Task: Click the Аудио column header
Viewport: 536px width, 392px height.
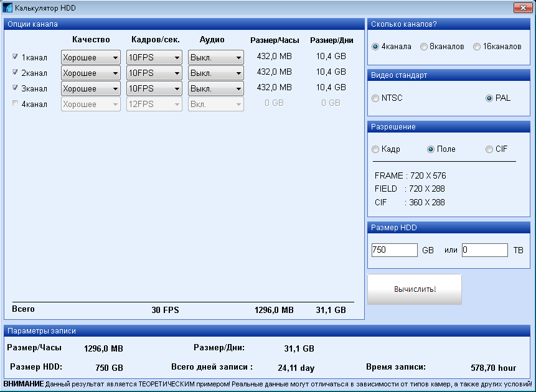Action: pyautogui.click(x=212, y=40)
